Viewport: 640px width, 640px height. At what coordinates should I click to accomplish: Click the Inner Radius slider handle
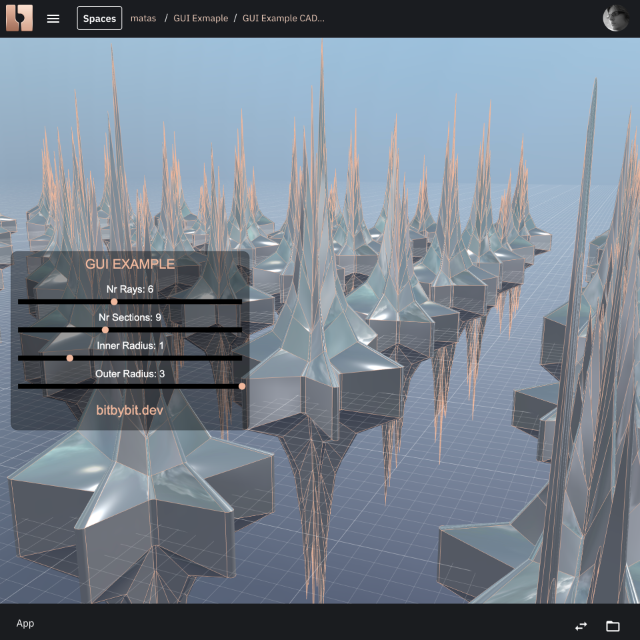70,358
